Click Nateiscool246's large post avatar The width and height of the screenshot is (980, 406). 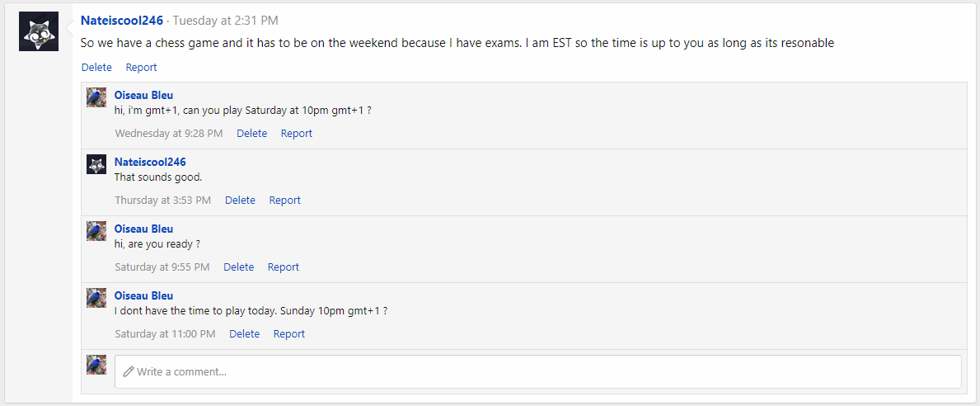click(x=39, y=31)
